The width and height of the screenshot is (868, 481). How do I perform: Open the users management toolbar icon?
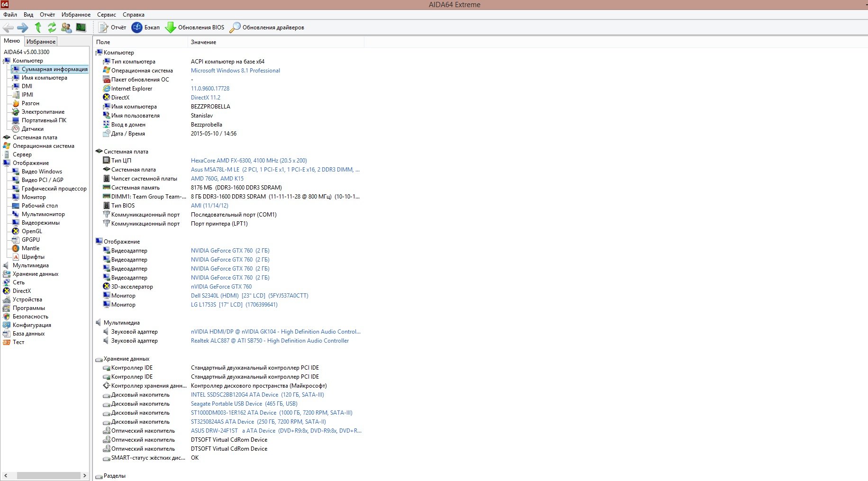tap(66, 27)
